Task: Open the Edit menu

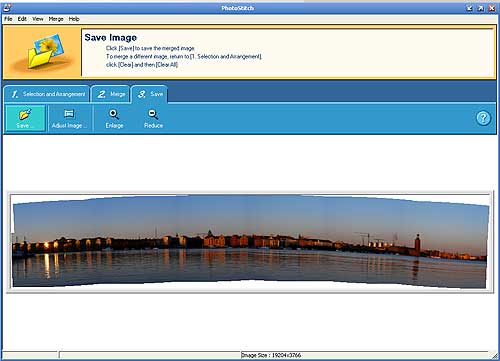Action: (x=22, y=19)
